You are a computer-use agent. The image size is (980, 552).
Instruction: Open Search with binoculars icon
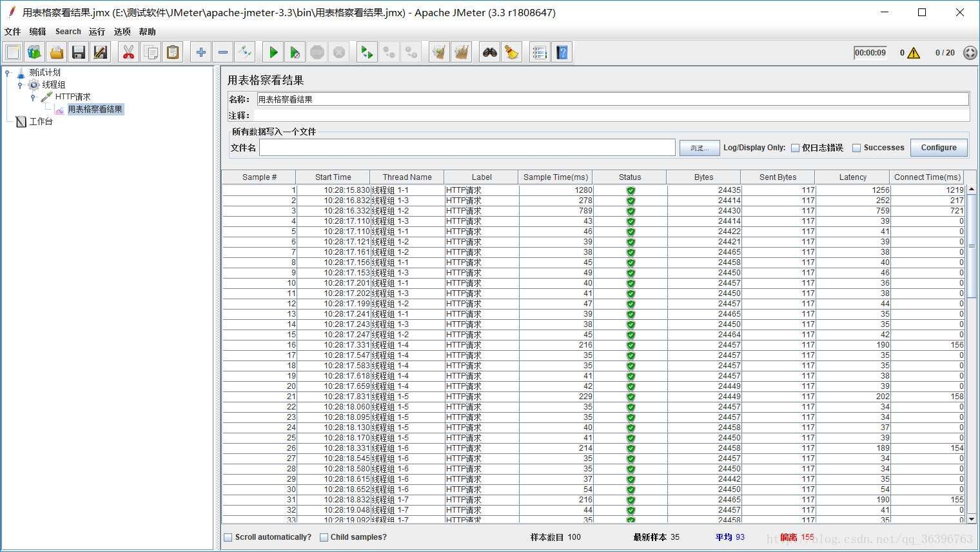490,52
